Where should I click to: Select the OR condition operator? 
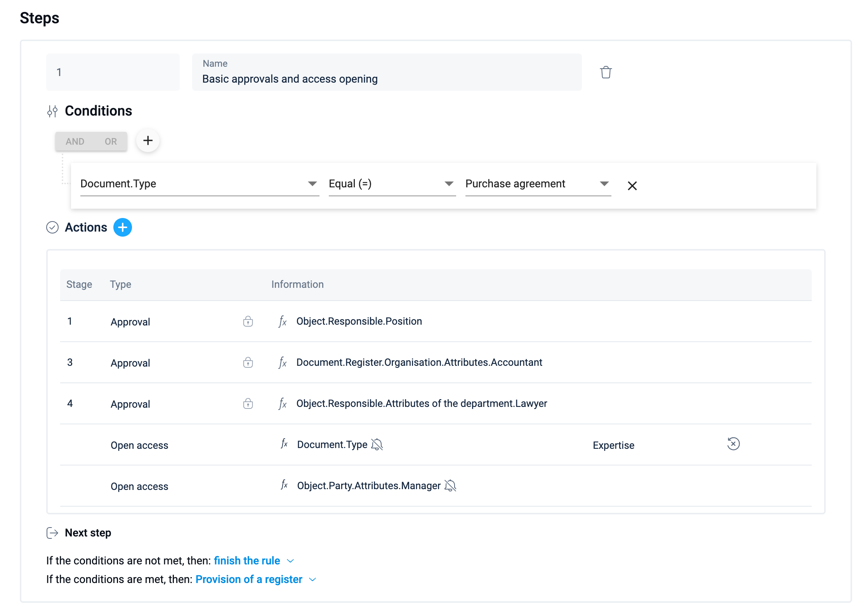pos(111,142)
